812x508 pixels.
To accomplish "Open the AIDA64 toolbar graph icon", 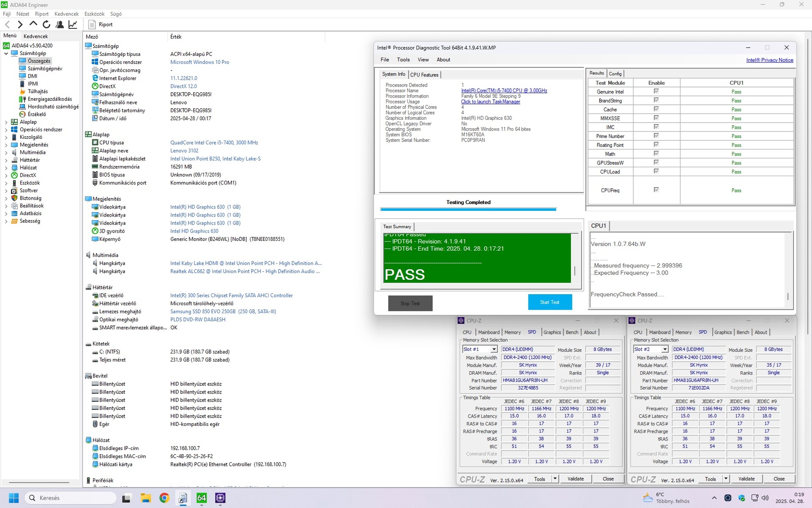I will point(73,24).
